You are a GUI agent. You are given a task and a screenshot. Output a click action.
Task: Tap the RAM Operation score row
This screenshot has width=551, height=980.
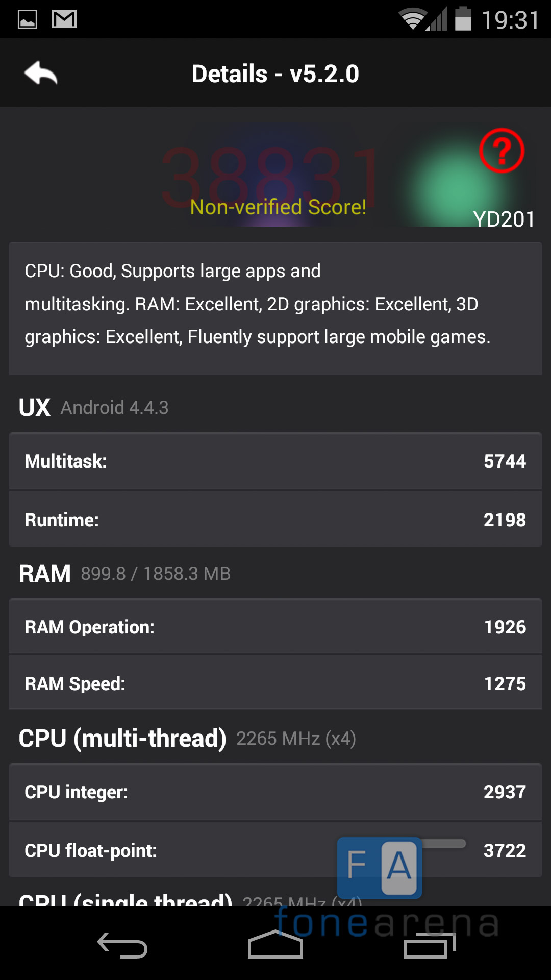(275, 627)
